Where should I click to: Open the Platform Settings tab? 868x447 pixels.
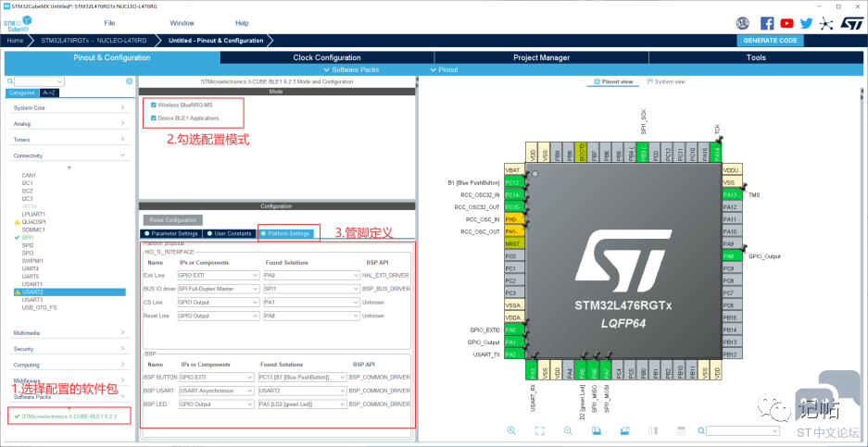(288, 233)
